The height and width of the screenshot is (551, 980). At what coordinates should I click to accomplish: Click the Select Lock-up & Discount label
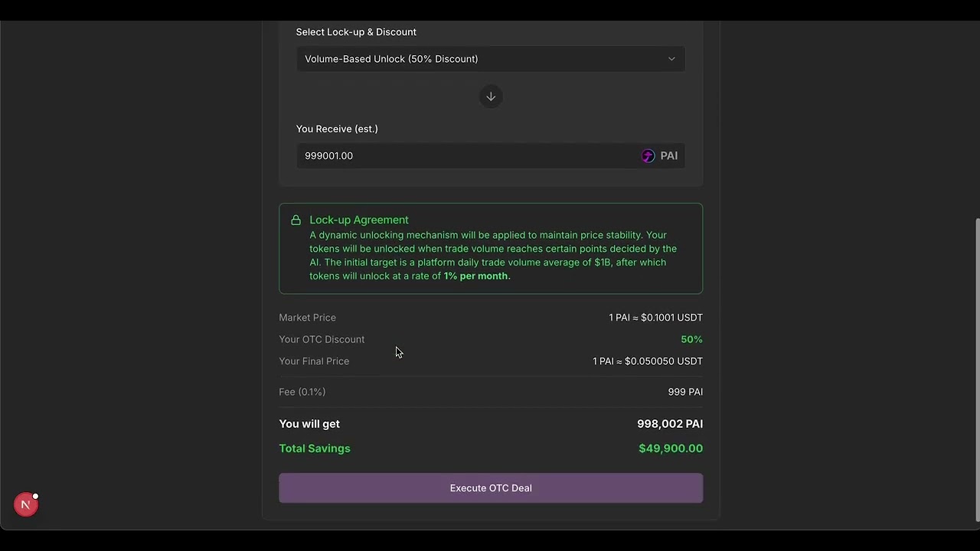click(356, 32)
